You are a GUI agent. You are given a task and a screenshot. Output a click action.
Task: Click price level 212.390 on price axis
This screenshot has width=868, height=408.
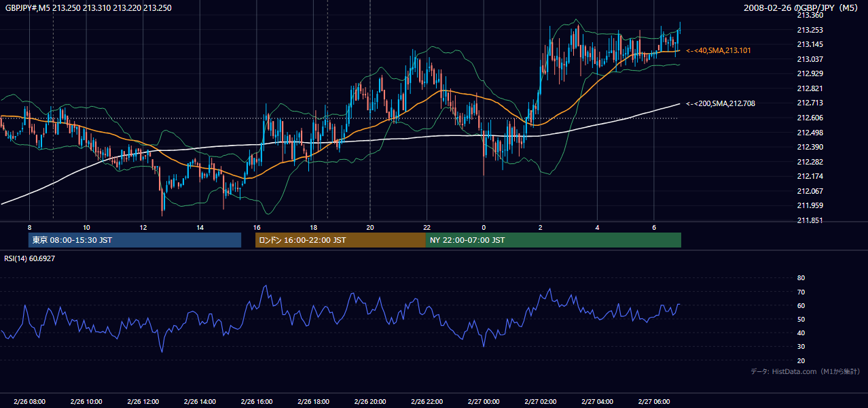pyautogui.click(x=810, y=147)
